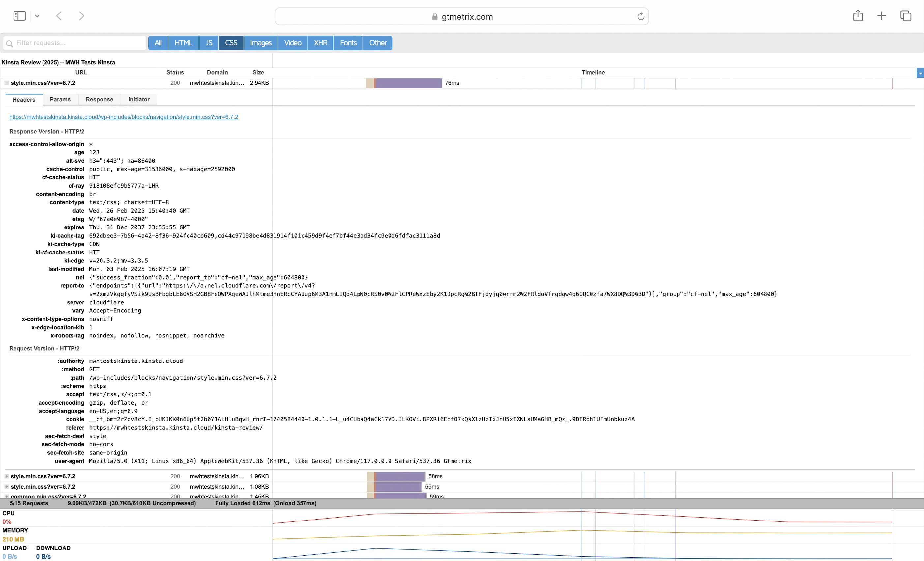
Task: Collapse the expanded first style.min.css row
Action: (x=6, y=83)
